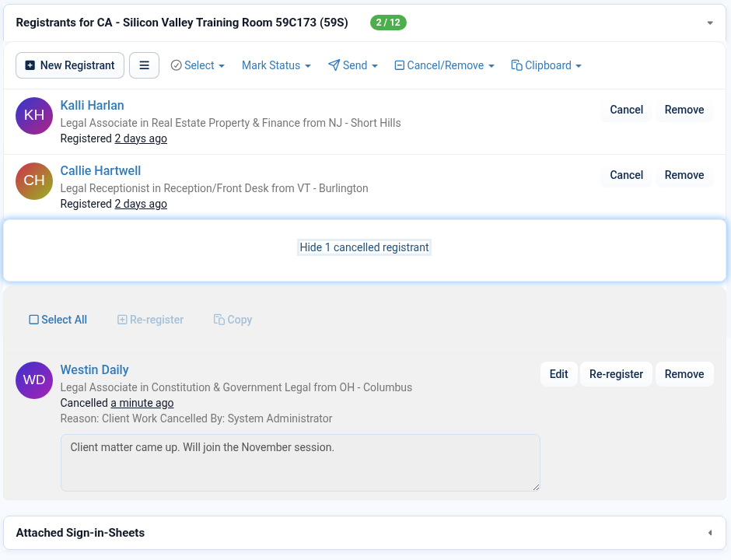Click the 2 / 12 capacity badge
The image size is (731, 560).
388,23
